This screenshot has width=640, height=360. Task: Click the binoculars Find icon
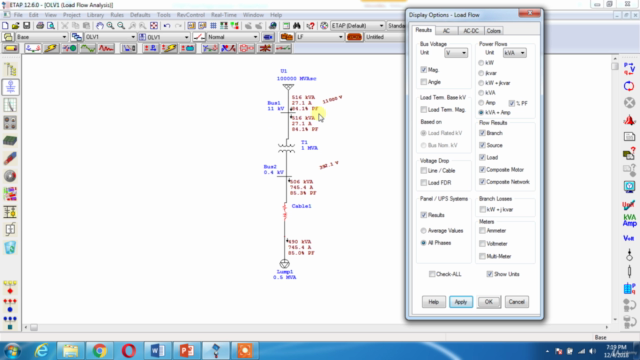point(297,26)
